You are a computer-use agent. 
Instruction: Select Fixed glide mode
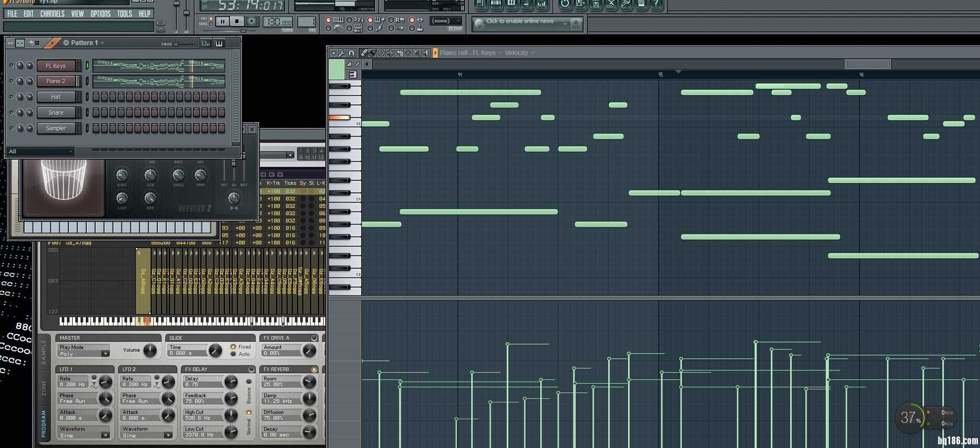[233, 347]
